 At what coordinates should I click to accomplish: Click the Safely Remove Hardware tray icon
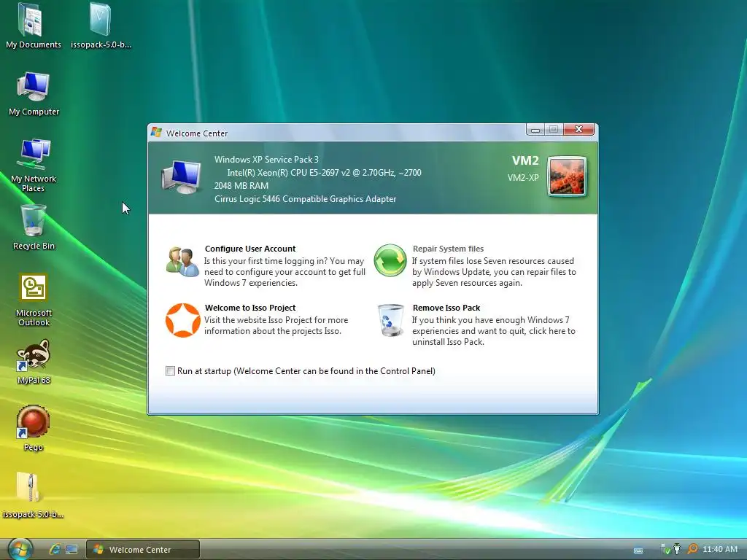[665, 550]
